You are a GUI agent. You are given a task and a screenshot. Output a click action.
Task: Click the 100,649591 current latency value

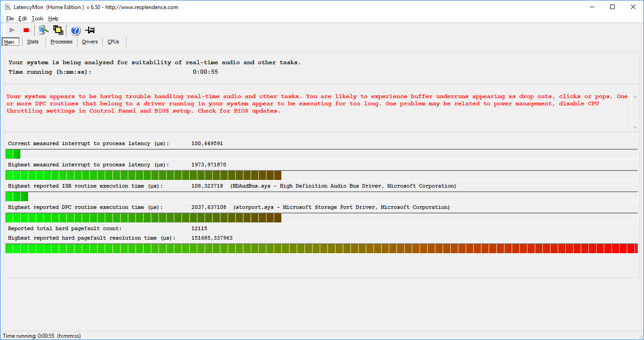[207, 143]
